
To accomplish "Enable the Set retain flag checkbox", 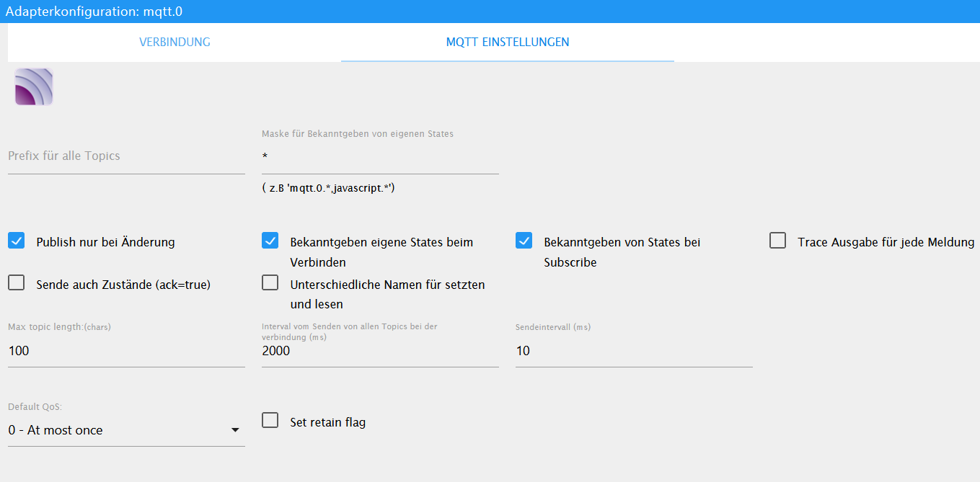I will [270, 420].
